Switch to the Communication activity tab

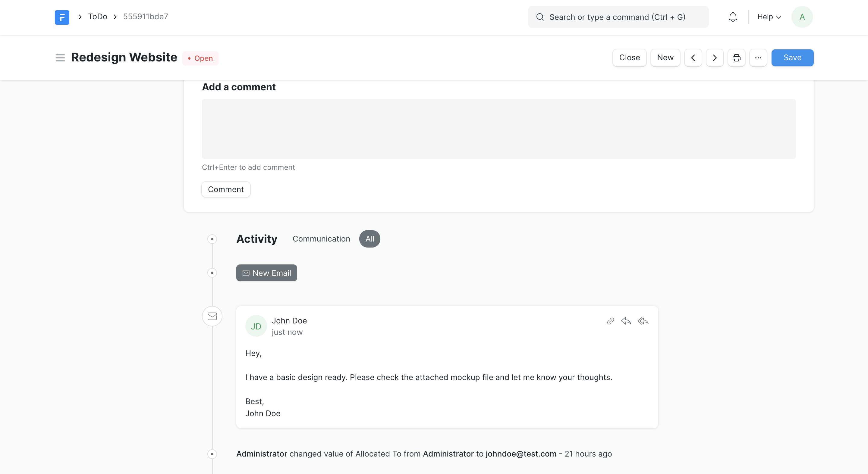coord(321,239)
